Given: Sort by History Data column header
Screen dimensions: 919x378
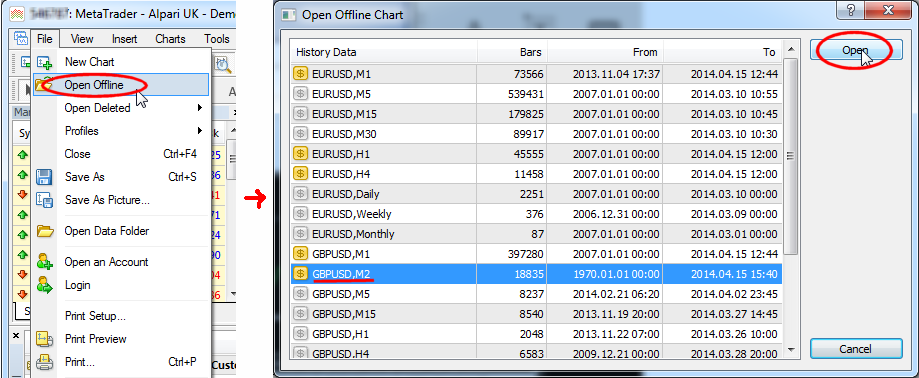Looking at the screenshot, I should [x=384, y=52].
